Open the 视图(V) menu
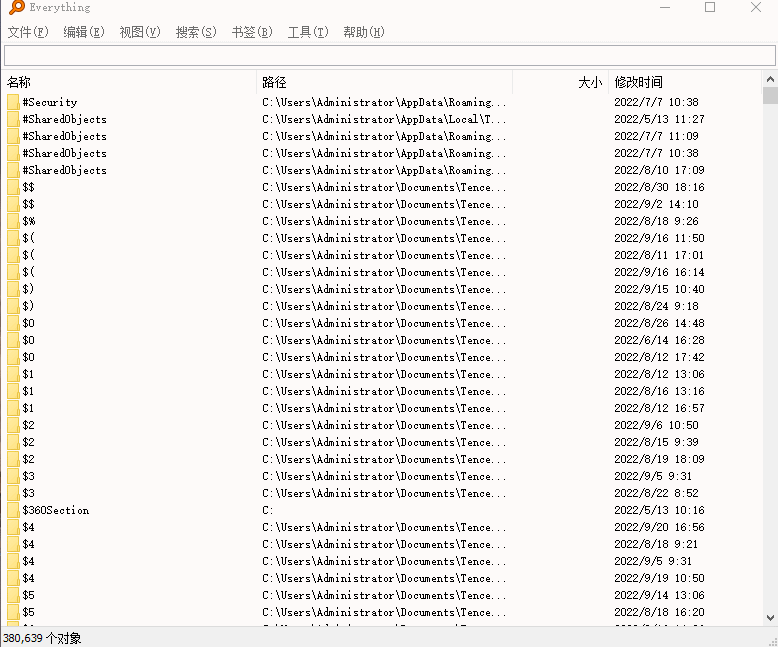This screenshot has width=778, height=647. point(140,32)
